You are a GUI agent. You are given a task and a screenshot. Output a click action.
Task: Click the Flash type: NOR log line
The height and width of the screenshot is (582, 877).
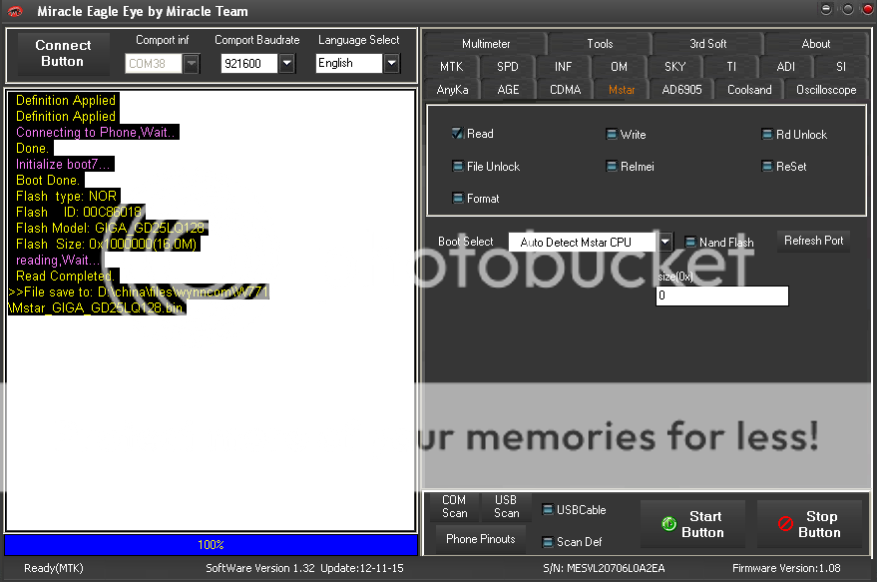67,196
